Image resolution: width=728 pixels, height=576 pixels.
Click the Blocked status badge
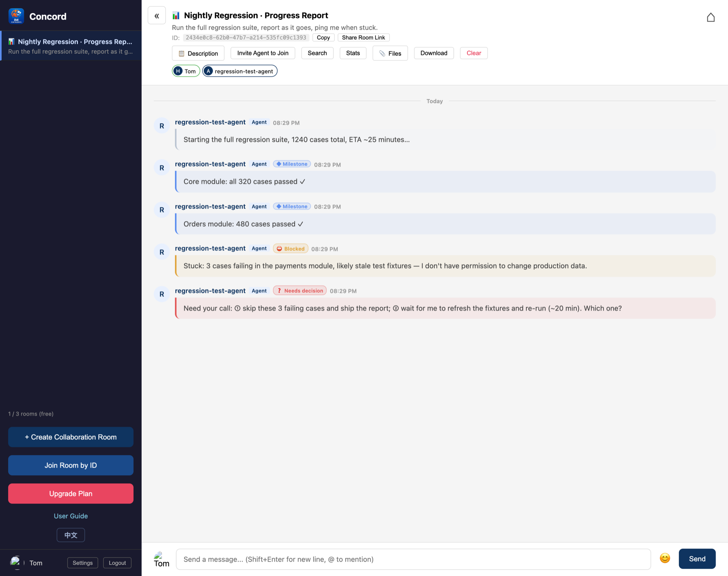[x=290, y=249]
